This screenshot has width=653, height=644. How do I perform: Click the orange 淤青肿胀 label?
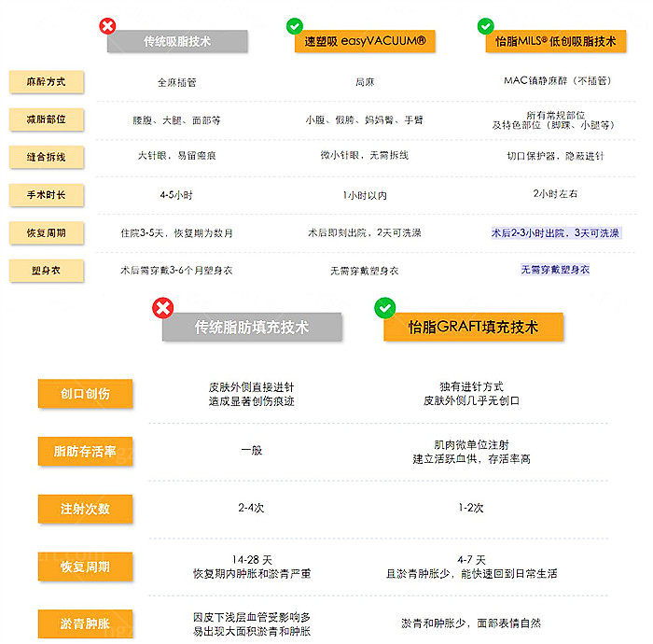click(86, 623)
